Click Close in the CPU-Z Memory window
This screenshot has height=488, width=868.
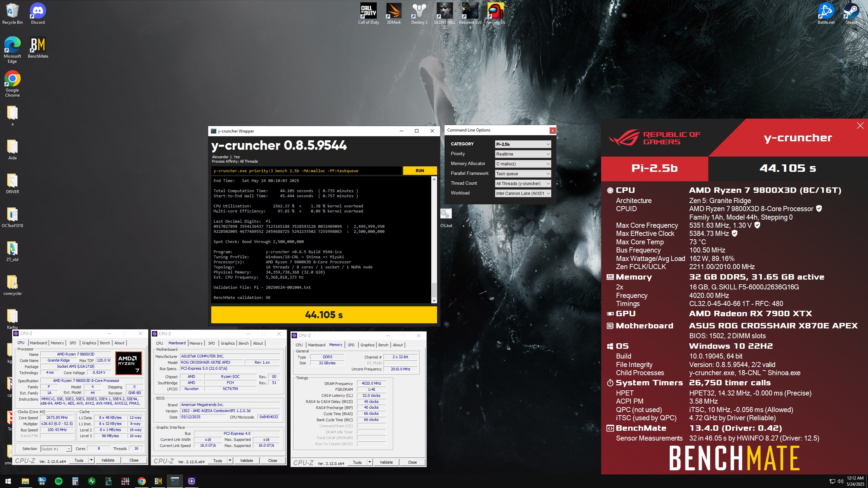[412, 462]
